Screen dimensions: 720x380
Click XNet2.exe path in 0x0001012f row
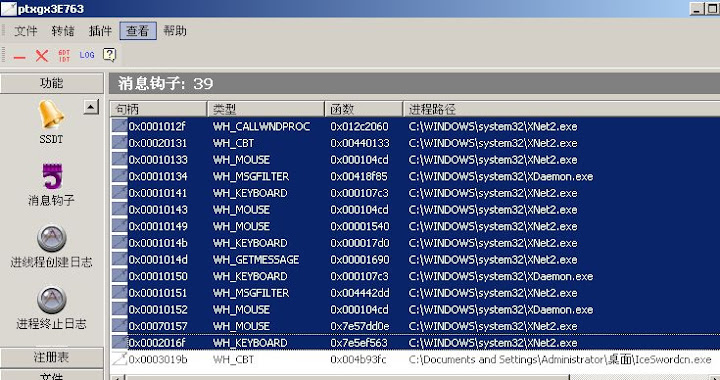[493, 126]
